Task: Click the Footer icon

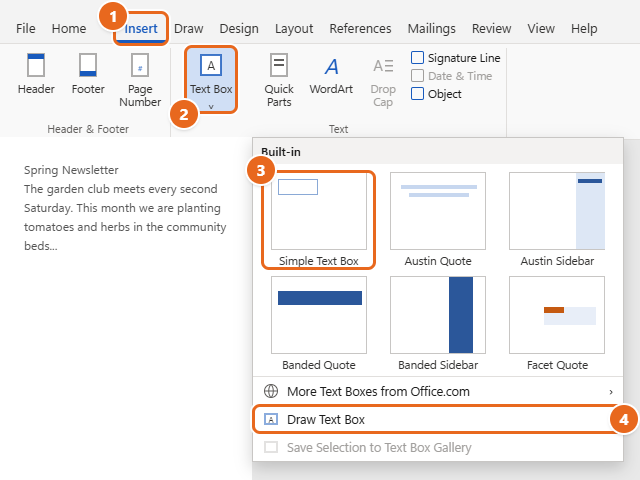Action: 88,65
